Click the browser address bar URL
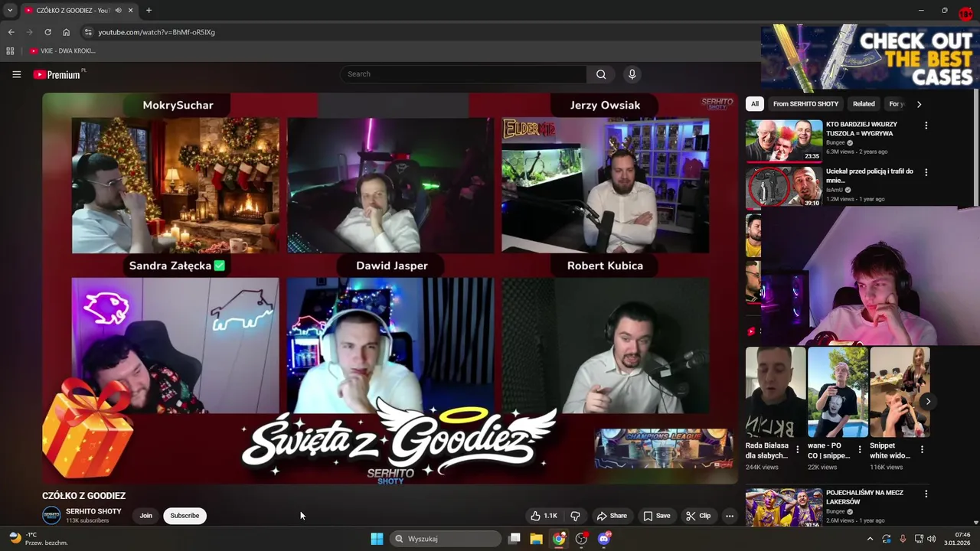980x551 pixels. click(x=156, y=32)
